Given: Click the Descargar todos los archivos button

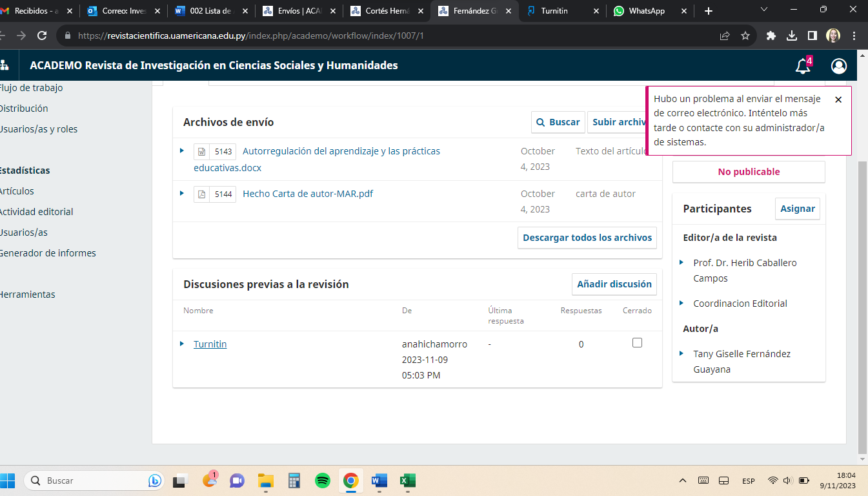Looking at the screenshot, I should click(587, 238).
